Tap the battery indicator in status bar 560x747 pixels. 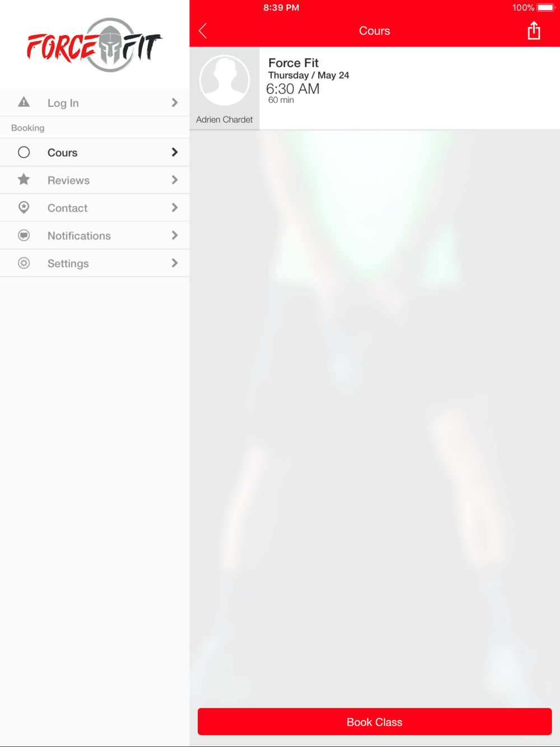click(545, 8)
